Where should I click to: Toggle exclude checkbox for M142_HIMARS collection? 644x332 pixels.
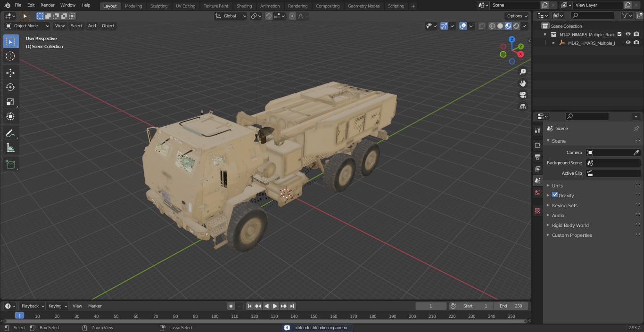pyautogui.click(x=619, y=34)
